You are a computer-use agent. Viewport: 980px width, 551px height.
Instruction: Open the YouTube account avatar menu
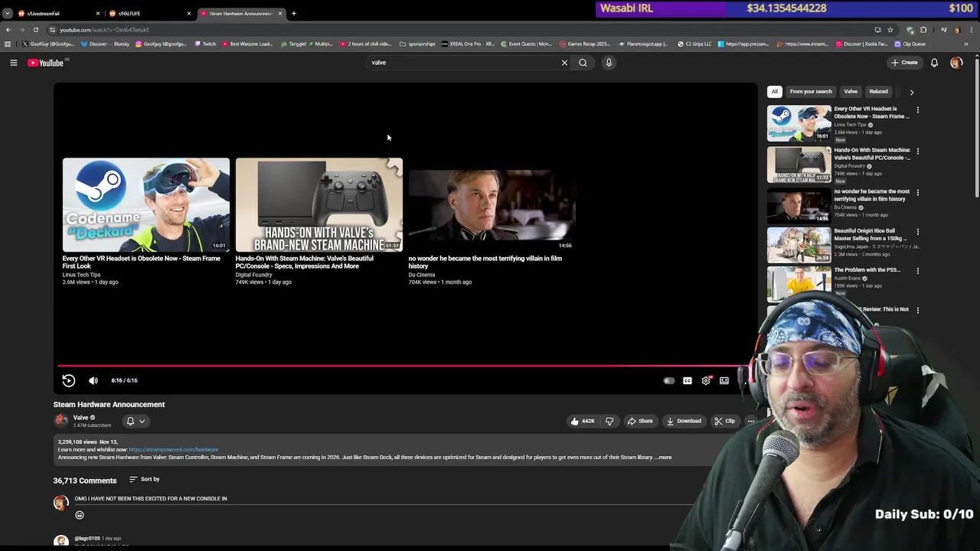click(955, 63)
